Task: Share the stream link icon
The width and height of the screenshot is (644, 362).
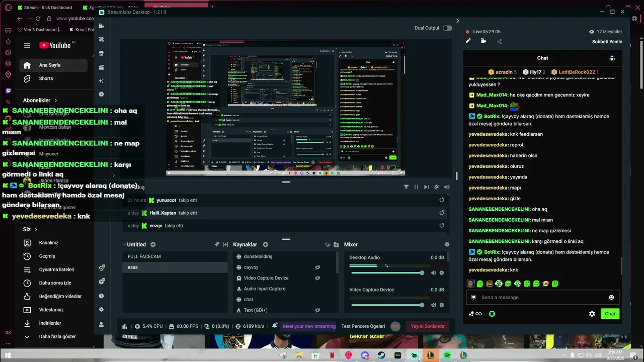Action: [x=499, y=41]
